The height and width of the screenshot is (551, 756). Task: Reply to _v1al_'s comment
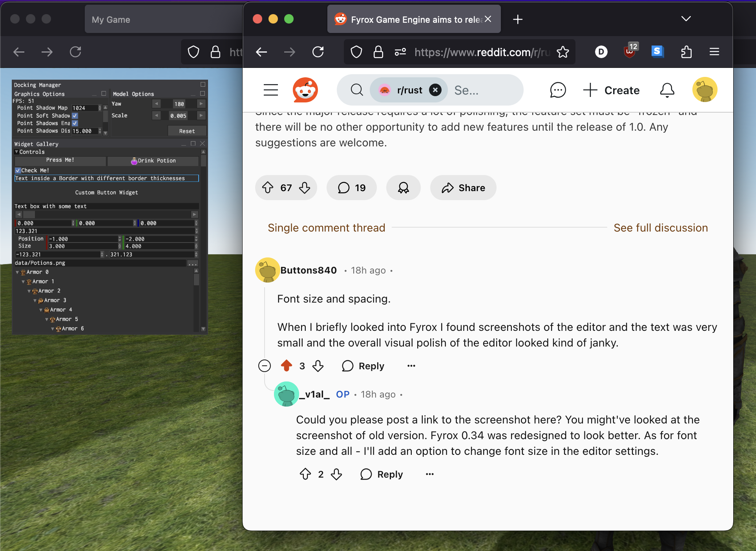click(x=382, y=474)
